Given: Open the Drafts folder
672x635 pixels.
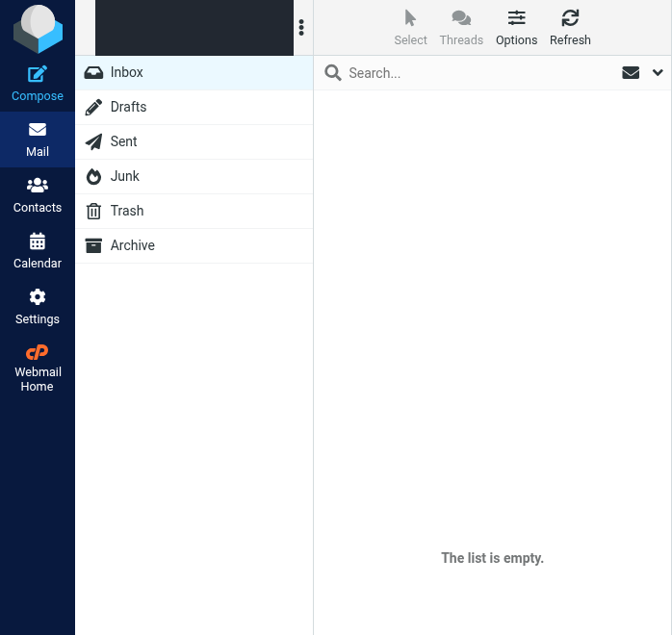Looking at the screenshot, I should [x=194, y=107].
